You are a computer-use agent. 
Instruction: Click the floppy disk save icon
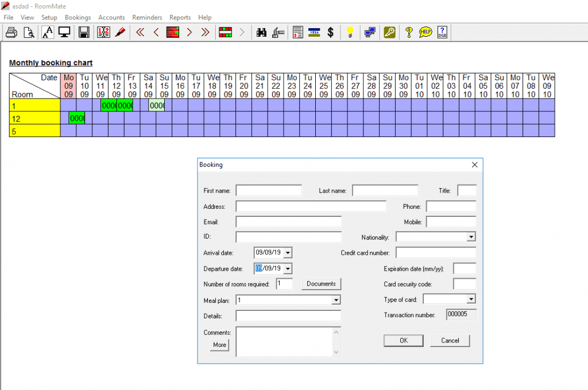coord(84,33)
